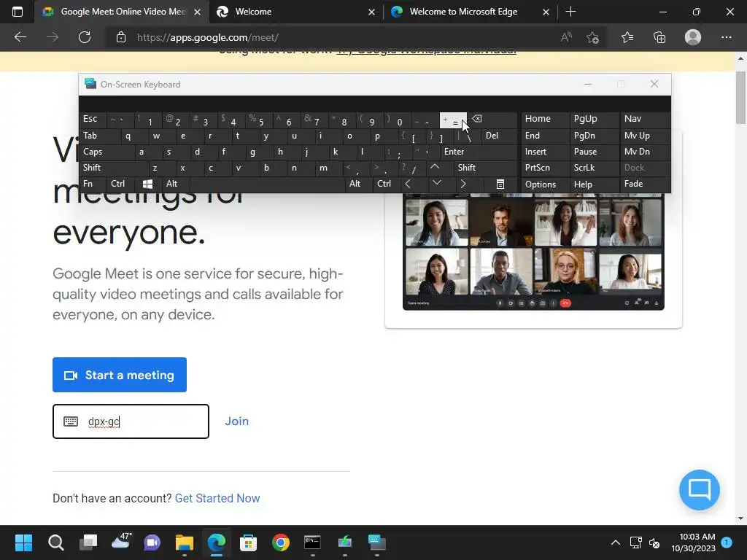Click the space bar on keyboard
The width and height of the screenshot is (747, 560).
[267, 184]
